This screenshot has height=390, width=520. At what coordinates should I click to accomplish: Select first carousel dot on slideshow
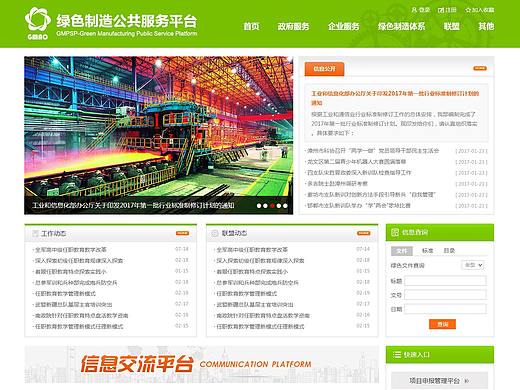(x=259, y=206)
